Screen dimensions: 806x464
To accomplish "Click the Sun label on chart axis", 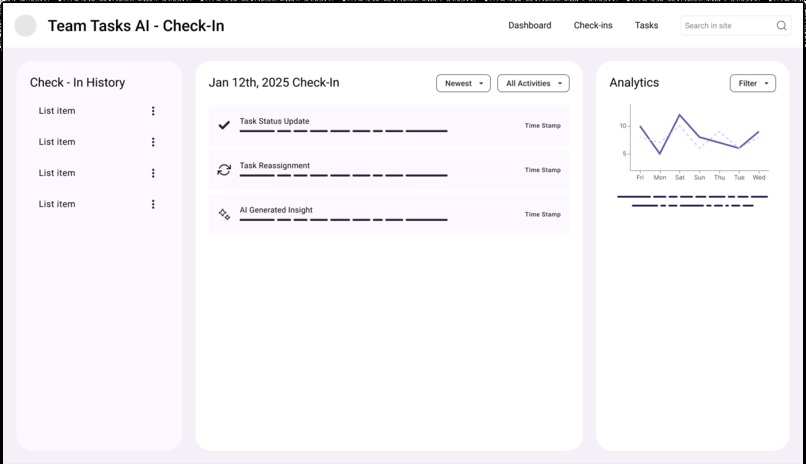I will click(700, 177).
